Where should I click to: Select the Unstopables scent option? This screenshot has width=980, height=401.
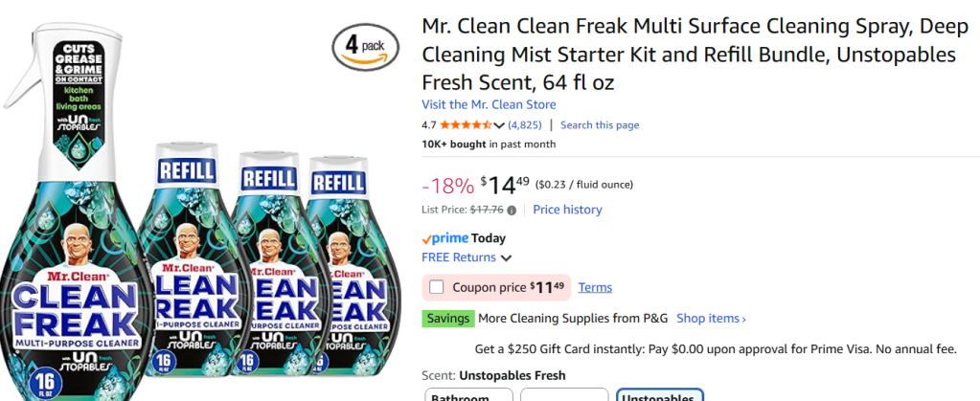(661, 395)
